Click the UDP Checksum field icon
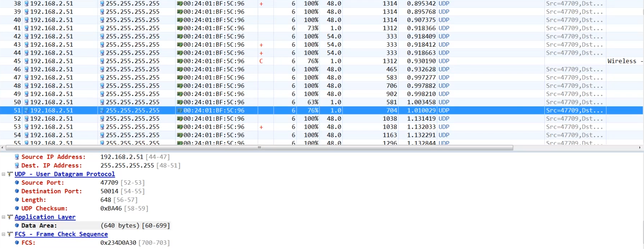The width and height of the screenshot is (644, 249). [17, 209]
